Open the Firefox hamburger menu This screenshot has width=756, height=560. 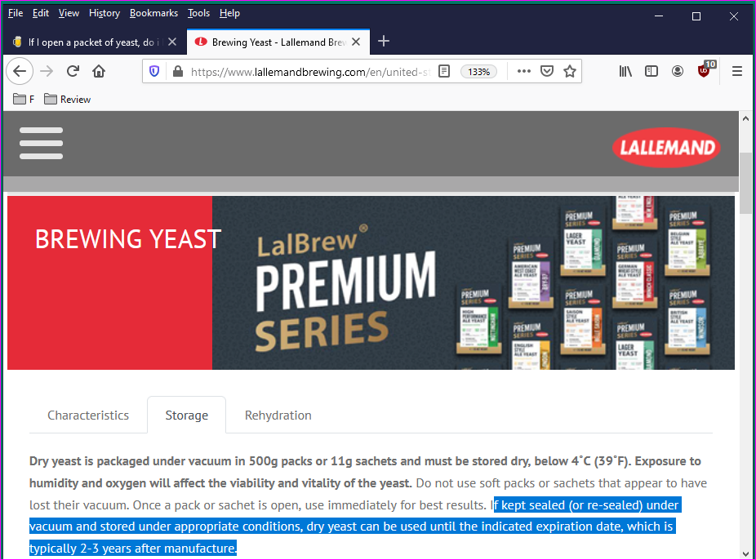tap(736, 71)
